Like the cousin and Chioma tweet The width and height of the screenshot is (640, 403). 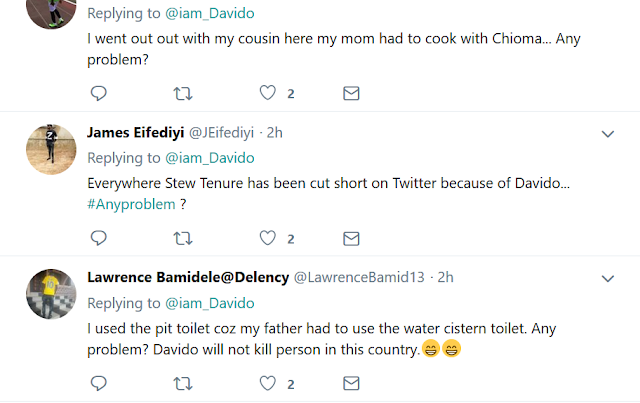[x=268, y=93]
